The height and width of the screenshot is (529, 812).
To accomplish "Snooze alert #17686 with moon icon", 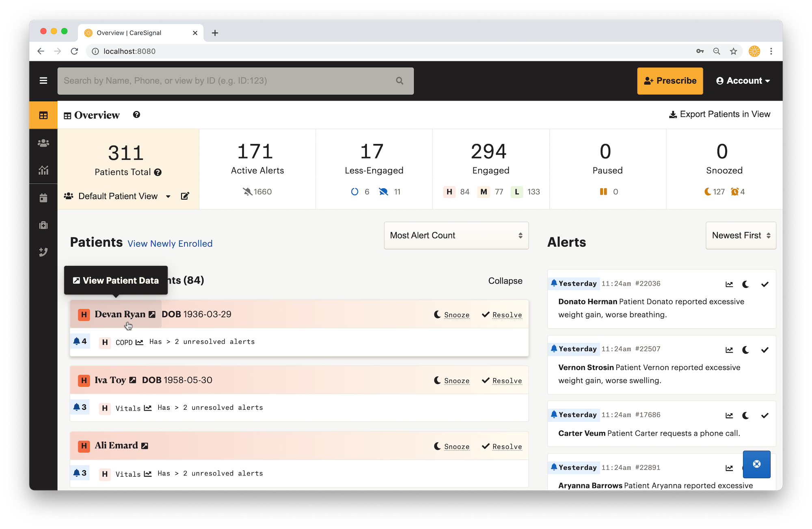I will 746,415.
